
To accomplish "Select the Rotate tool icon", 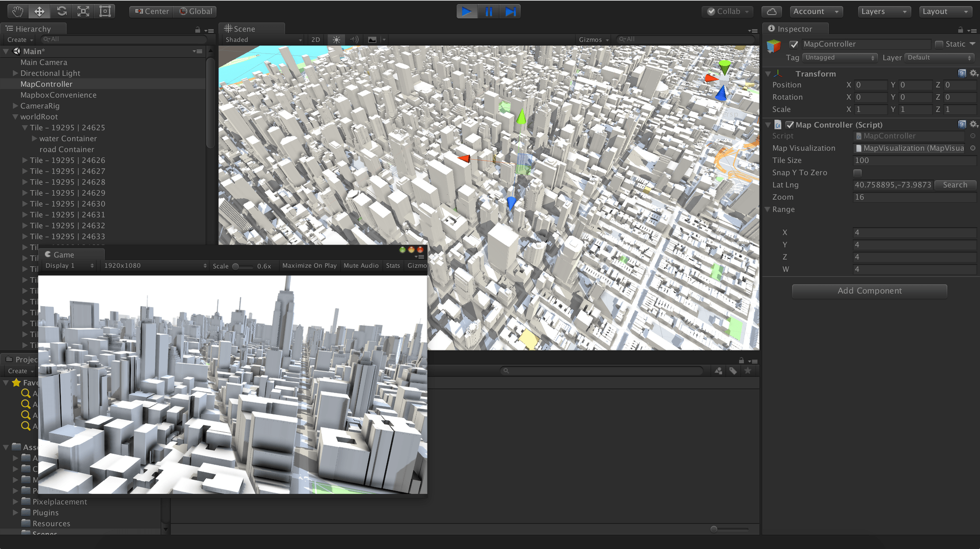I will tap(62, 11).
